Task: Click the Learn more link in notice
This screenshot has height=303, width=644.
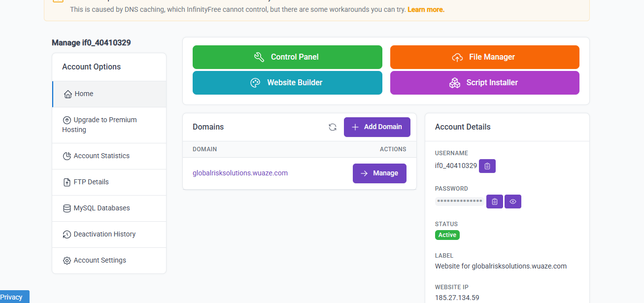Action: (x=426, y=10)
